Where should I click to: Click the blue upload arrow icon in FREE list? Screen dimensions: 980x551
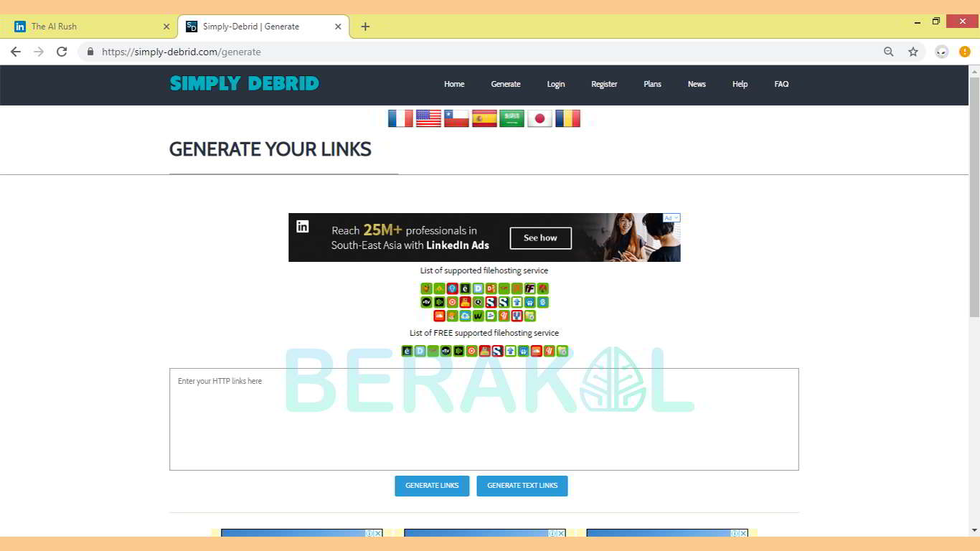click(x=510, y=351)
